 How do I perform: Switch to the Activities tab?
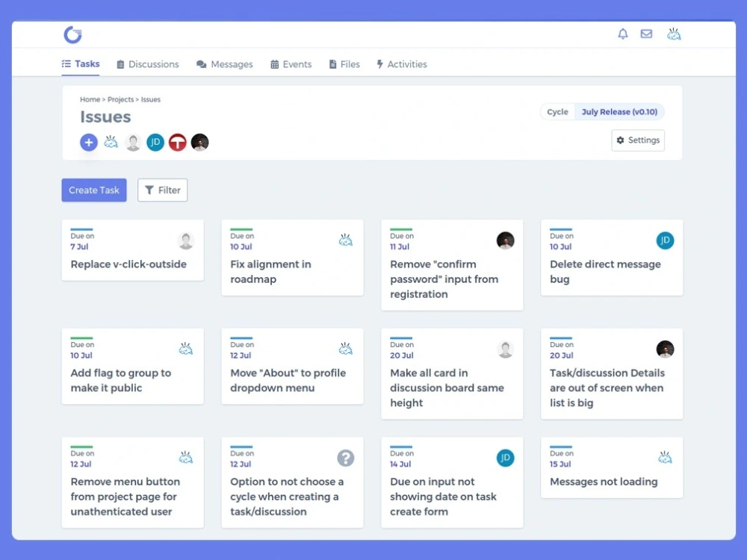coord(402,64)
